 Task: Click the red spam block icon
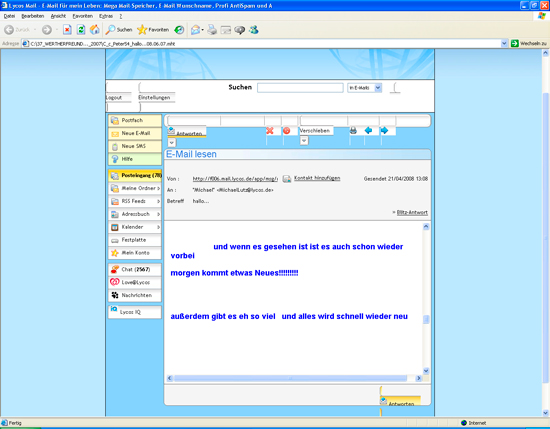[x=287, y=131]
